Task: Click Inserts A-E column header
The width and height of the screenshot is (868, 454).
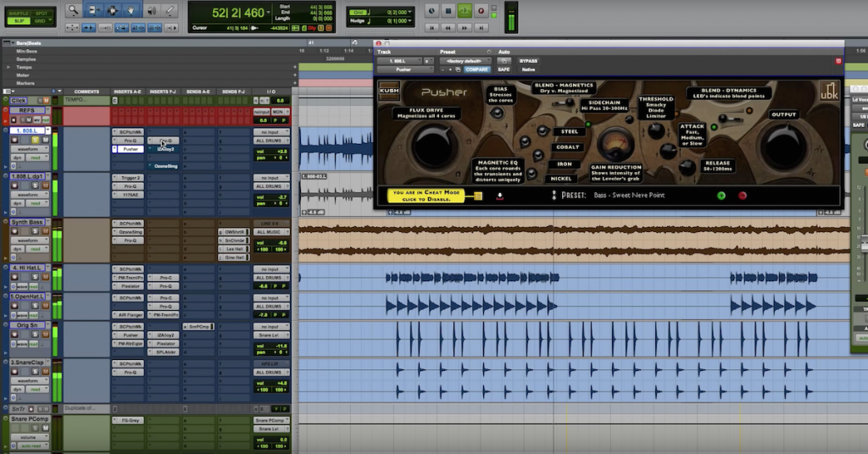Action: 128,91
